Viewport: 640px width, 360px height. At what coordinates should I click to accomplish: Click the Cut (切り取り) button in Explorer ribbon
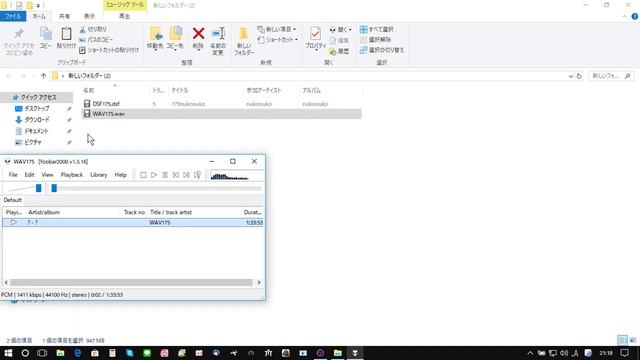[x=93, y=29]
